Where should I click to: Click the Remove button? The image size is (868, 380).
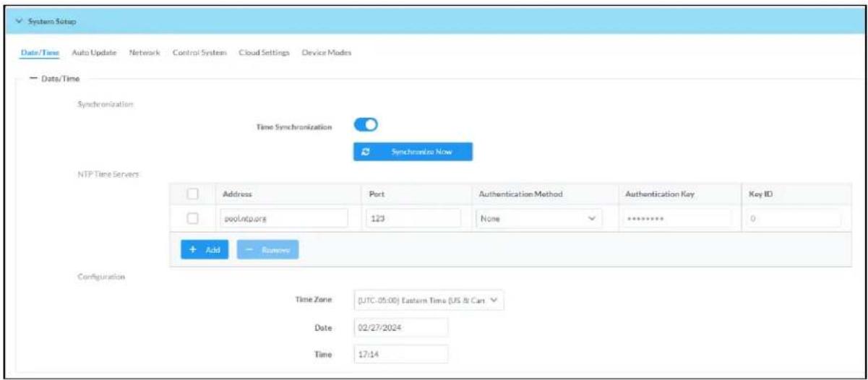(x=267, y=249)
